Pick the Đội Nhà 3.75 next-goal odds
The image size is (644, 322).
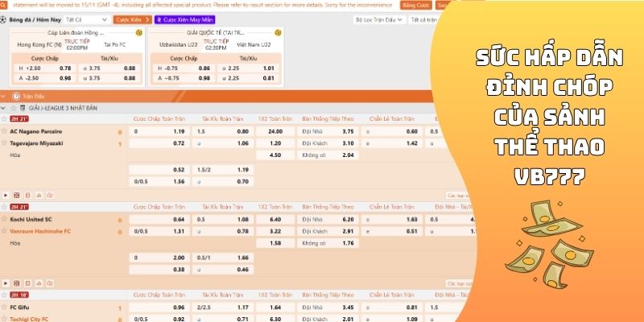pos(348,130)
